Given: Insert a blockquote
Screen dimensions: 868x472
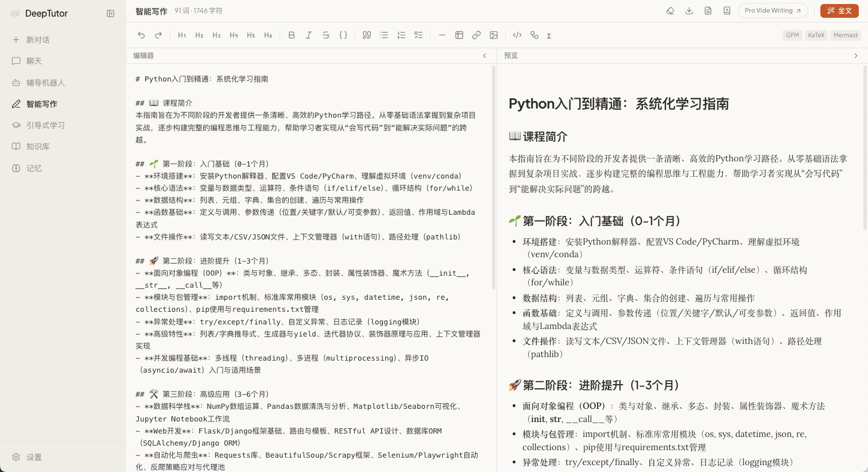Looking at the screenshot, I should [x=367, y=35].
